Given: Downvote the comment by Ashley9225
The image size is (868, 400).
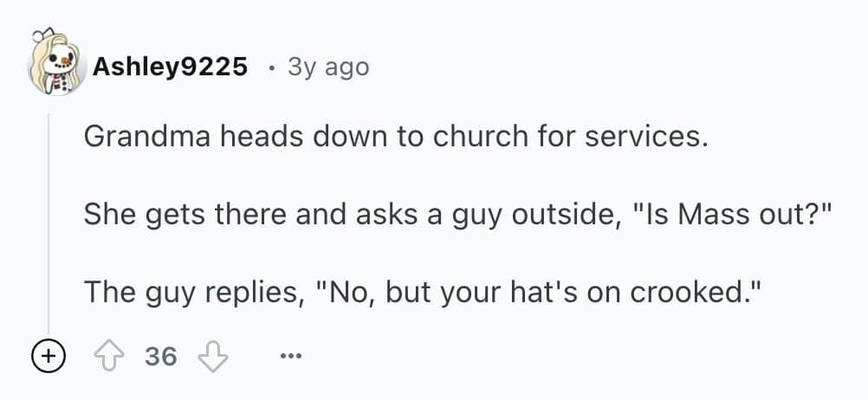Looking at the screenshot, I should [212, 355].
